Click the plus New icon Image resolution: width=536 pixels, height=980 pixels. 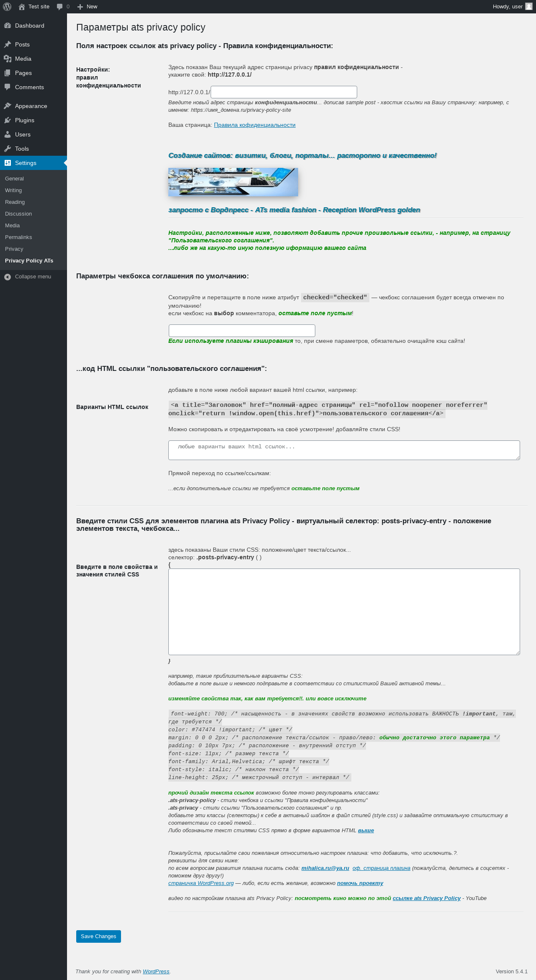pyautogui.click(x=80, y=7)
